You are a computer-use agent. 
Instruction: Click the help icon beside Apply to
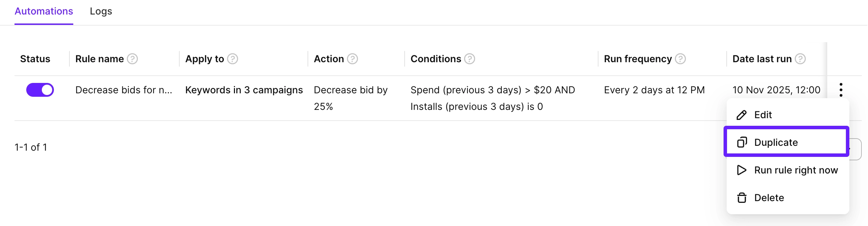(x=233, y=59)
